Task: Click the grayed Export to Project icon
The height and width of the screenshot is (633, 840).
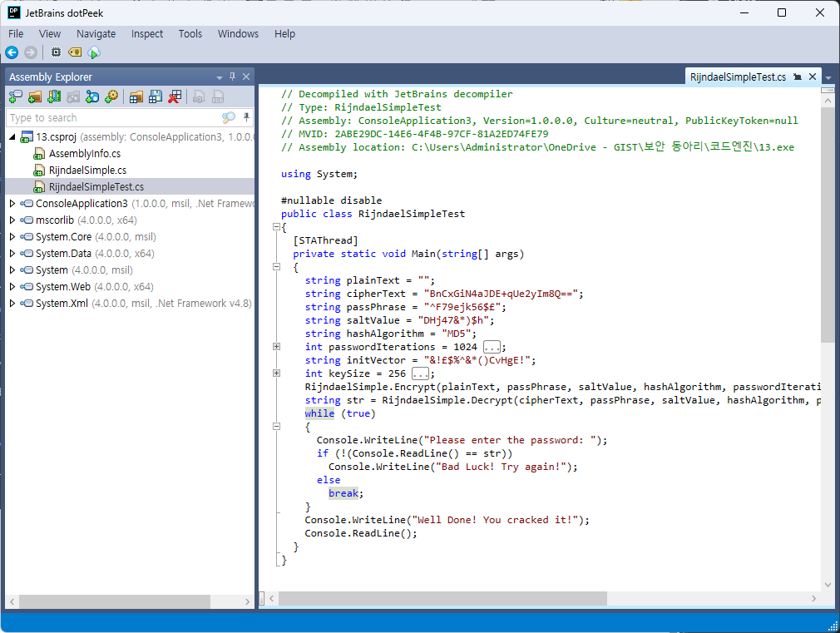Action: 199,96
